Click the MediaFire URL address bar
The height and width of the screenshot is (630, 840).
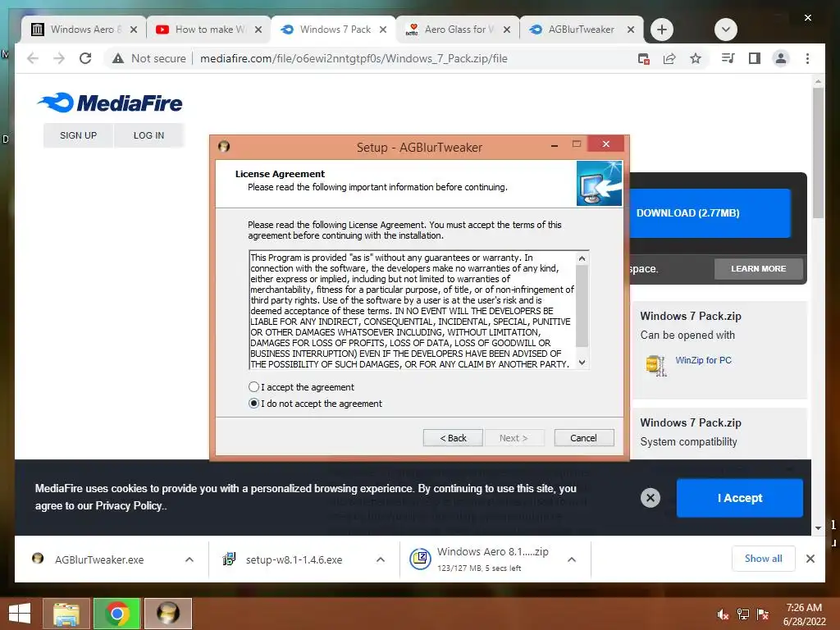354,58
